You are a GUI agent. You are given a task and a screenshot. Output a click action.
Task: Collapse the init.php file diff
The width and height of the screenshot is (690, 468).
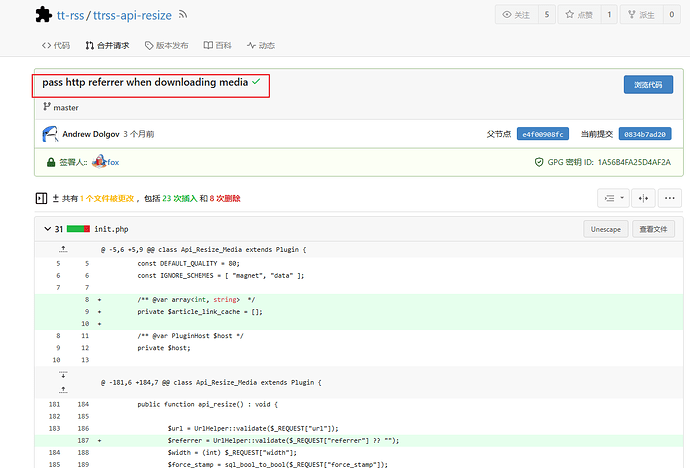(46, 229)
